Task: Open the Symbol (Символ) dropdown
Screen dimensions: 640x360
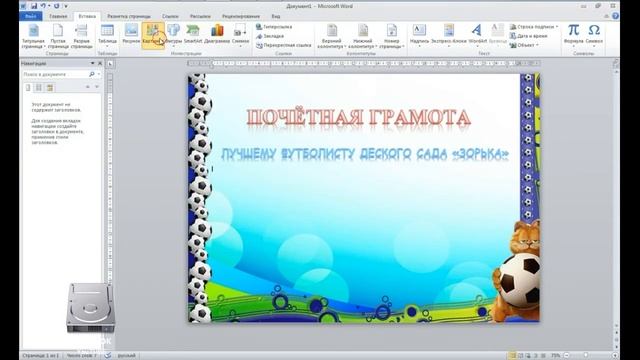Action: pyautogui.click(x=594, y=36)
